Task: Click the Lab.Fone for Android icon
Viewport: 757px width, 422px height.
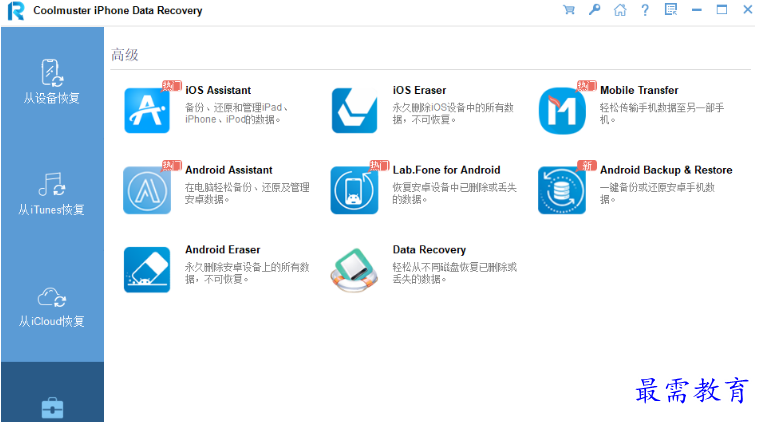Action: [x=354, y=190]
